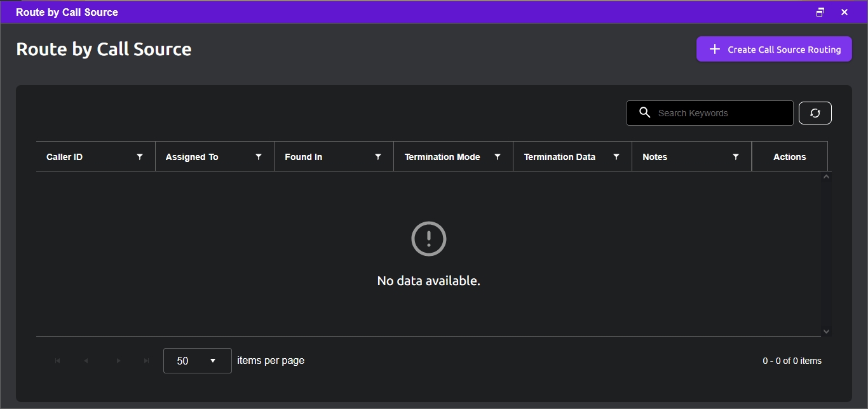This screenshot has height=409, width=868.
Task: Open filter for Assigned To column
Action: [259, 157]
